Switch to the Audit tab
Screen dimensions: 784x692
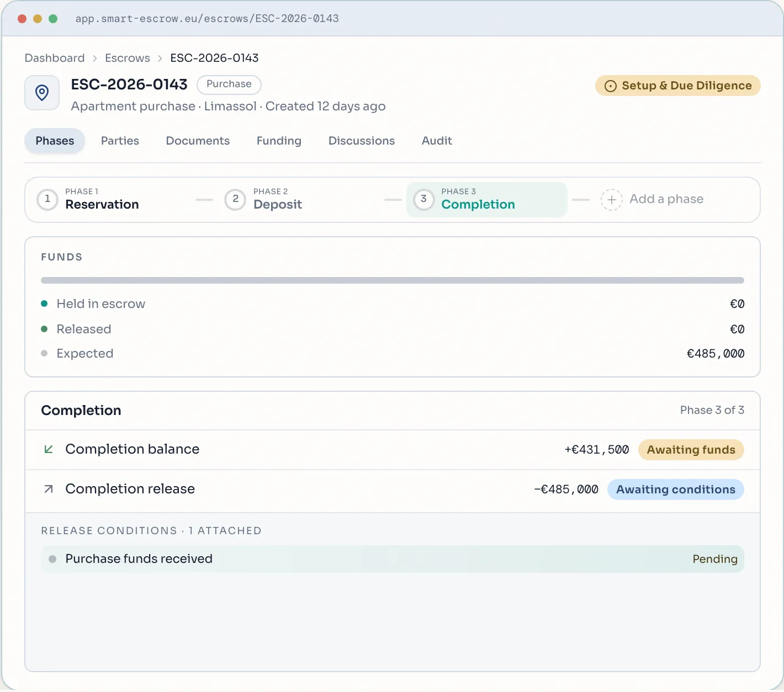(x=437, y=141)
